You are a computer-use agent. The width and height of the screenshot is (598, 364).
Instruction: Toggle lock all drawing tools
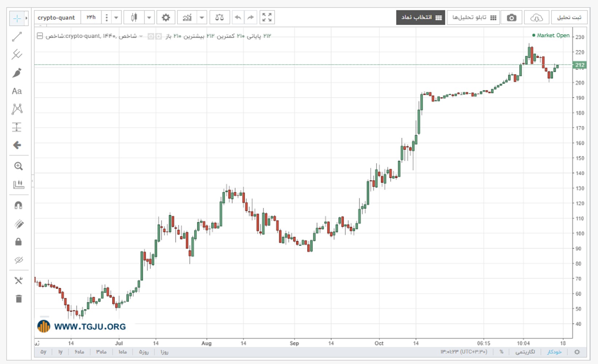(x=19, y=242)
